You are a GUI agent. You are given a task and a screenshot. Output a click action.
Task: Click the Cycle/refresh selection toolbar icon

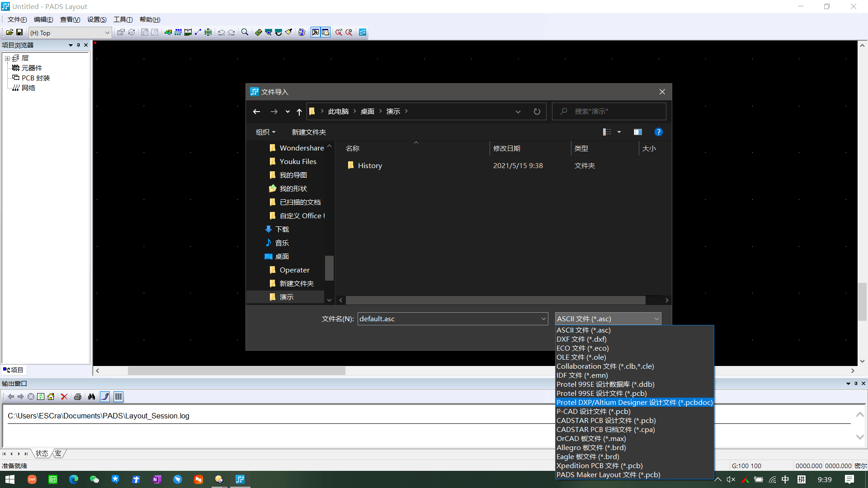[x=132, y=32]
